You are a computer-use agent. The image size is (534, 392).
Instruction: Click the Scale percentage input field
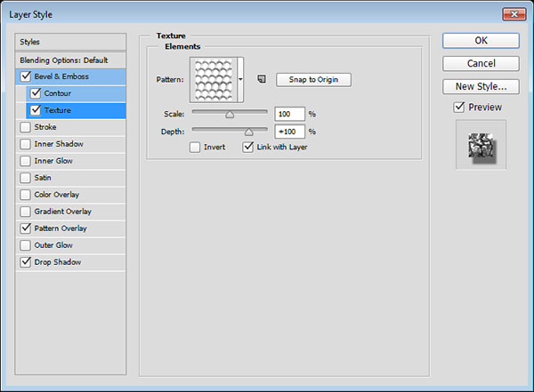(x=289, y=114)
